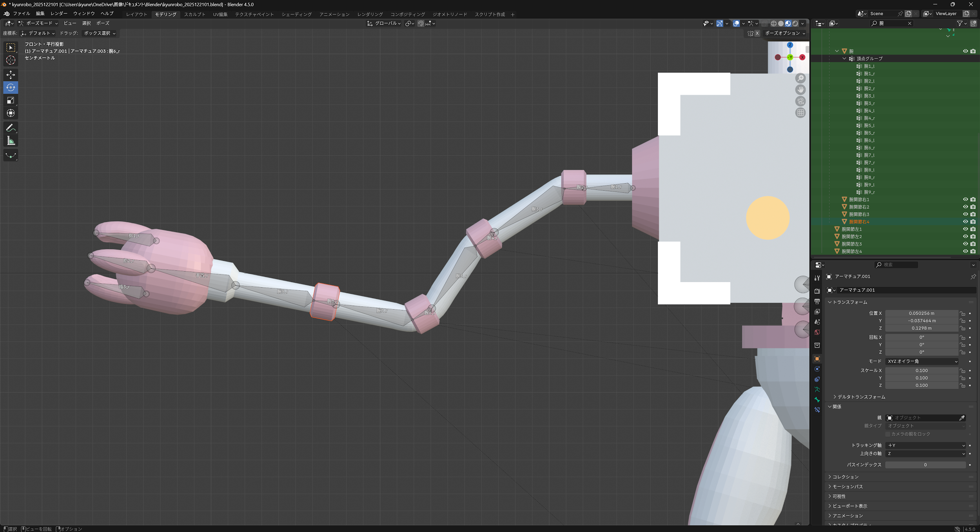This screenshot has width=980, height=532.
Task: Click the スケール X value field
Action: pos(921,370)
